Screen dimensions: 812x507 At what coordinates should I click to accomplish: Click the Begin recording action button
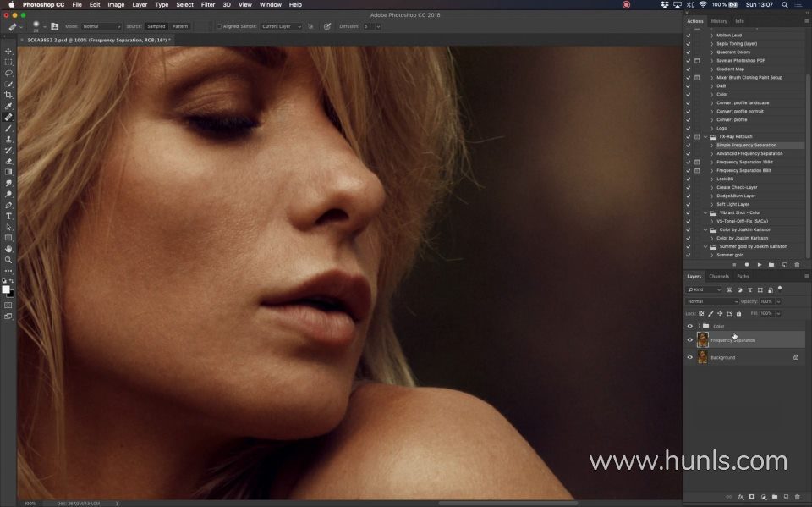click(x=746, y=265)
